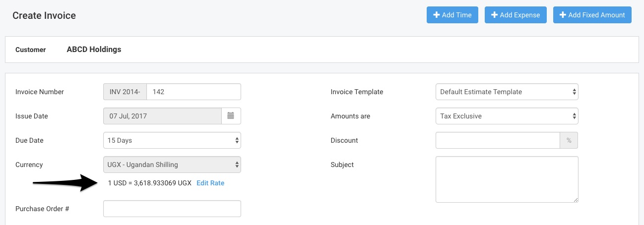Viewport: 644px width, 225px height.
Task: Click the ABCD Holdings customer name
Action: click(94, 50)
